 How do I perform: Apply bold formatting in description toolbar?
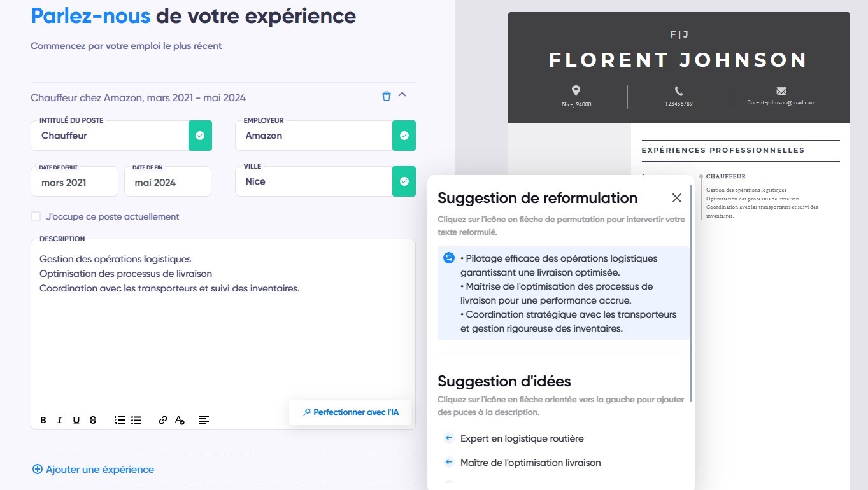(x=43, y=420)
